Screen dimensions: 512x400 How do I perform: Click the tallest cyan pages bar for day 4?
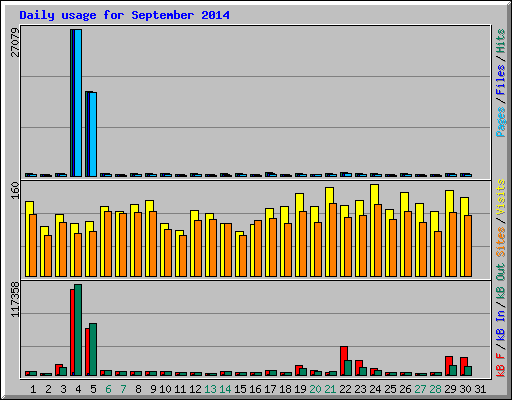tap(78, 103)
